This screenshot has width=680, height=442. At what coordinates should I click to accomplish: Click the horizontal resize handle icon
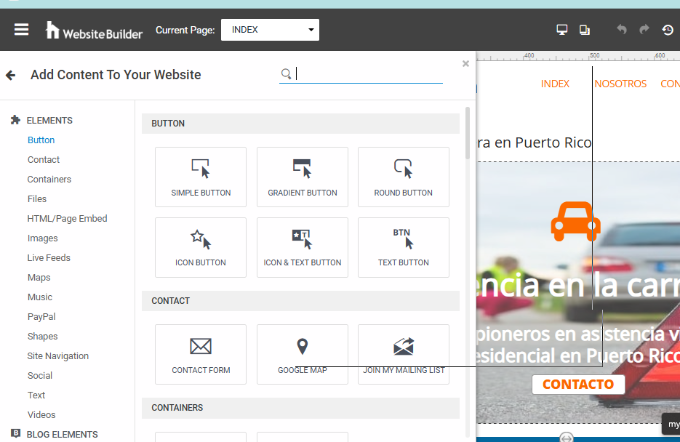(566, 438)
